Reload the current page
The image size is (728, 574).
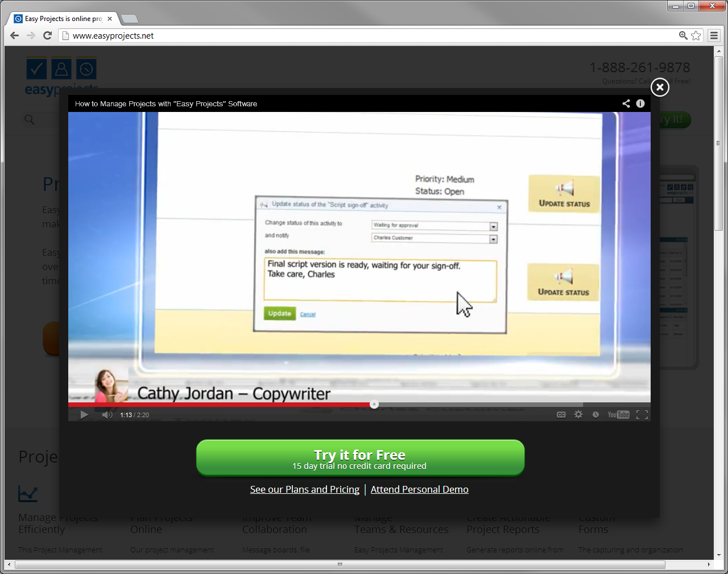pyautogui.click(x=48, y=35)
